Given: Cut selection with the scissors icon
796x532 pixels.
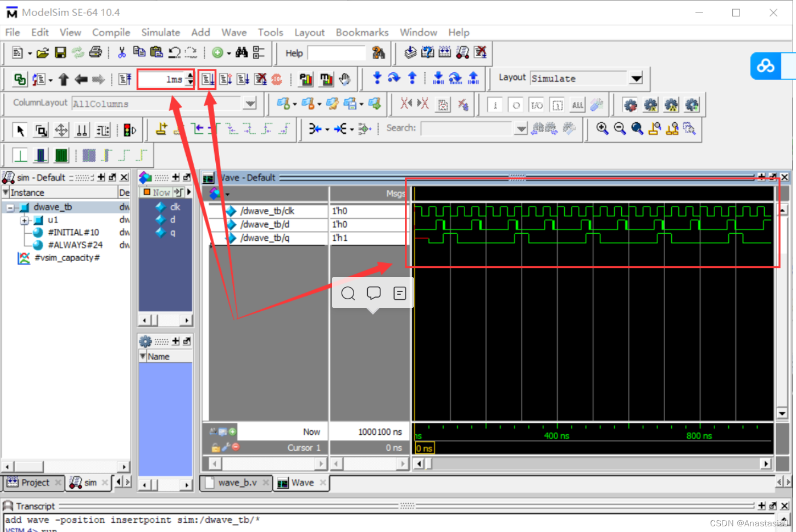Looking at the screenshot, I should tap(121, 53).
